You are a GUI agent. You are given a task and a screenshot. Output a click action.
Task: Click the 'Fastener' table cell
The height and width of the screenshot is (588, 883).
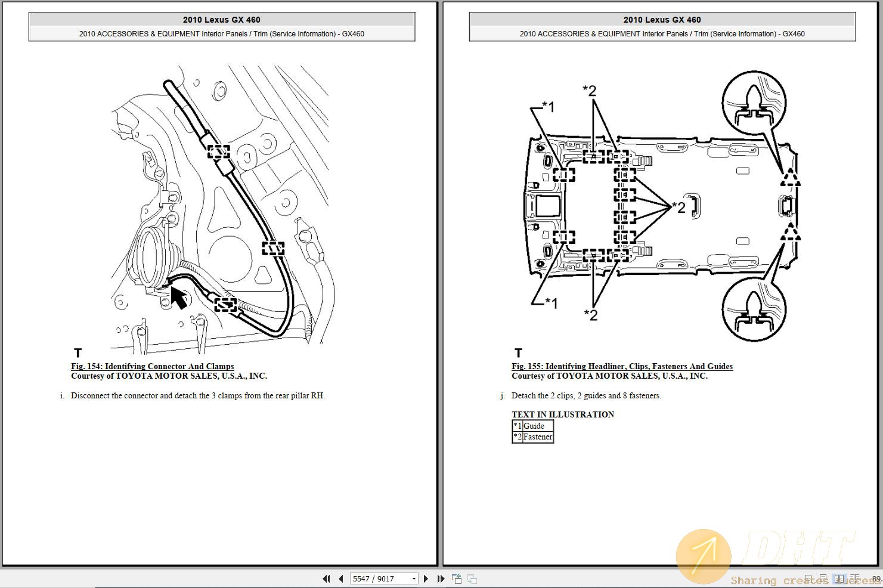click(x=538, y=437)
